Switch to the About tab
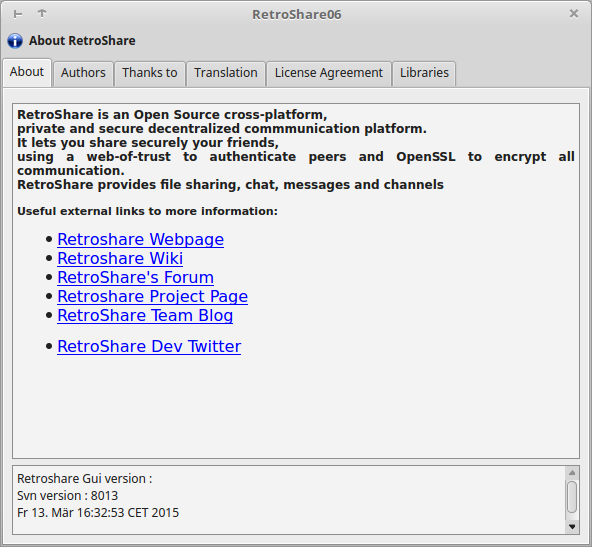The image size is (592, 547). pyautogui.click(x=27, y=72)
